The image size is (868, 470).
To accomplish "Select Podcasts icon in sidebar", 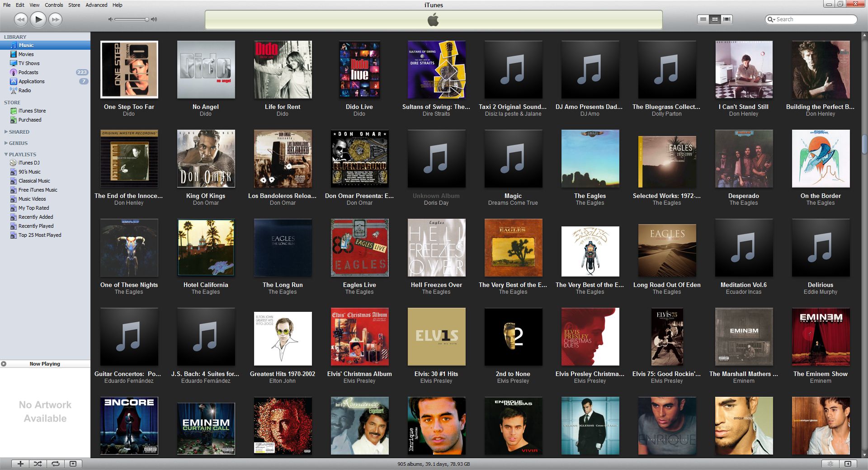I will click(x=14, y=72).
